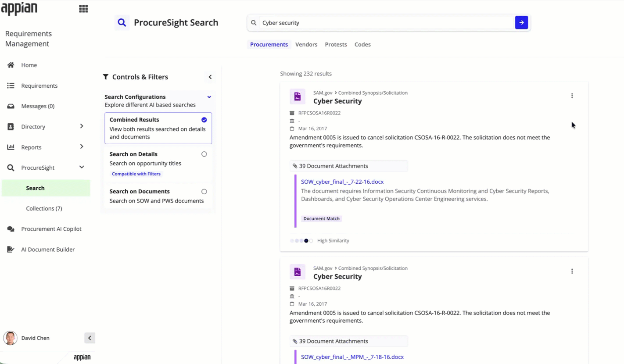
Task: Collapse the ProcureSight submenu chevron
Action: [x=82, y=167]
